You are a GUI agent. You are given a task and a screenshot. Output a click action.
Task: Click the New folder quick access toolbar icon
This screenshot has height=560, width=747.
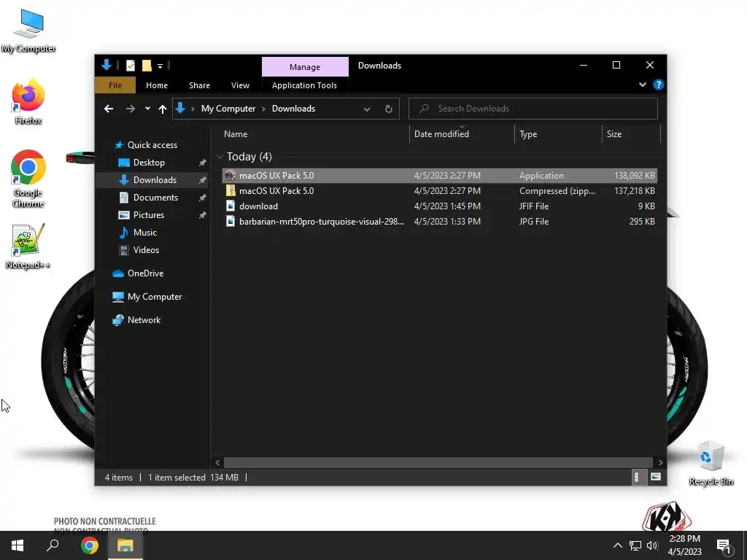click(x=147, y=65)
